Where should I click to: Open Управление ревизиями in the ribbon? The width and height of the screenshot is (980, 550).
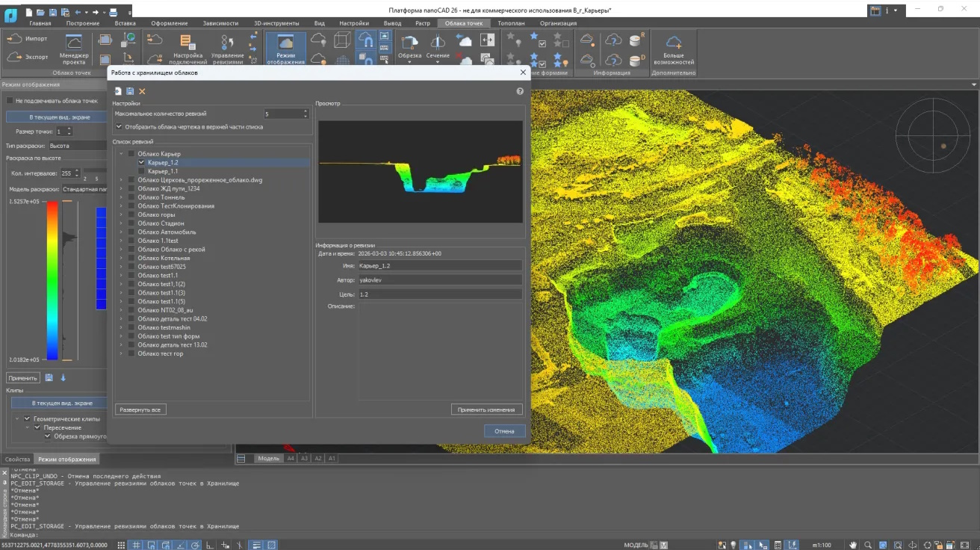(x=227, y=49)
